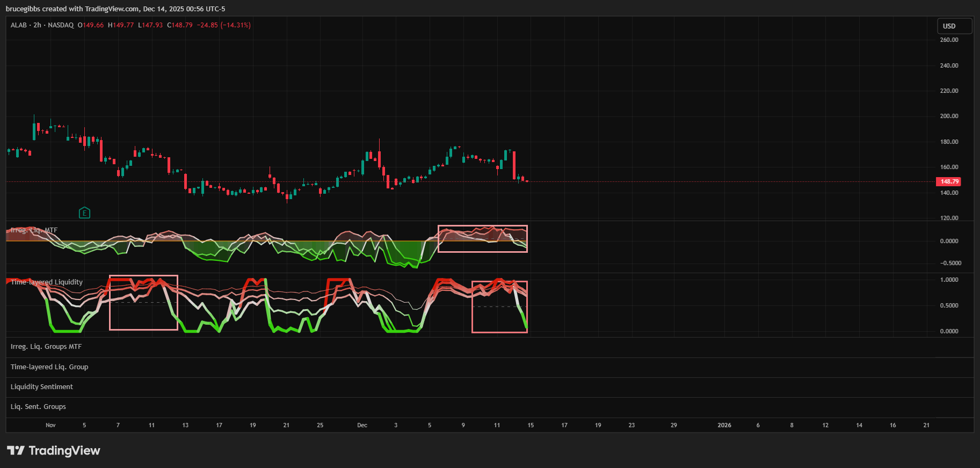Click the 200.00 level on price scale
Image resolution: width=980 pixels, height=468 pixels.
949,116
